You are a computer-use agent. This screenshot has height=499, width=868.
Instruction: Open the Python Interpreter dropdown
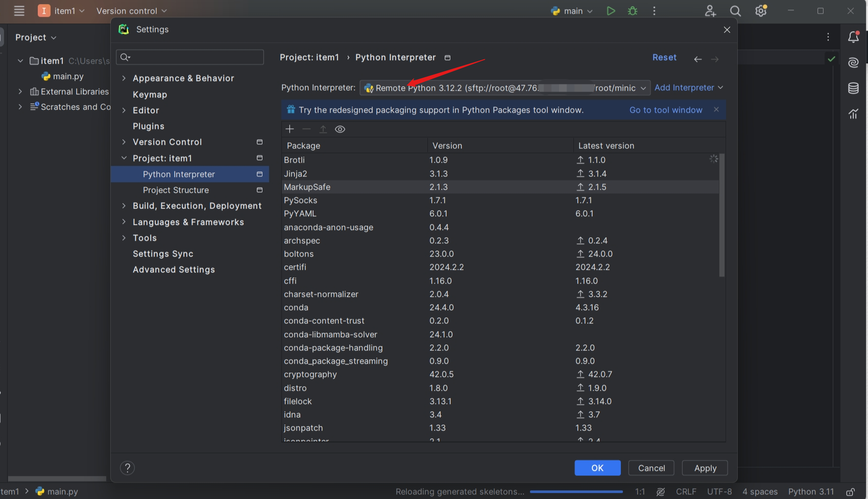[x=505, y=88]
